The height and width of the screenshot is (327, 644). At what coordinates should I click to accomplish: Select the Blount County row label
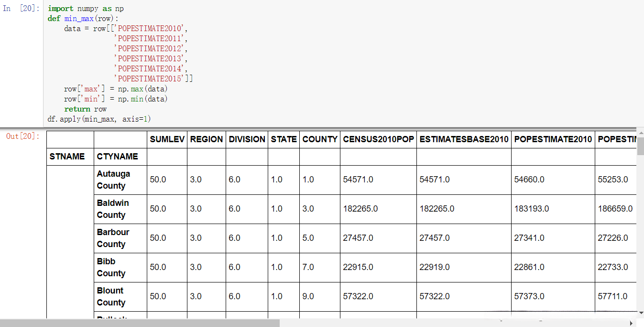pyautogui.click(x=110, y=296)
